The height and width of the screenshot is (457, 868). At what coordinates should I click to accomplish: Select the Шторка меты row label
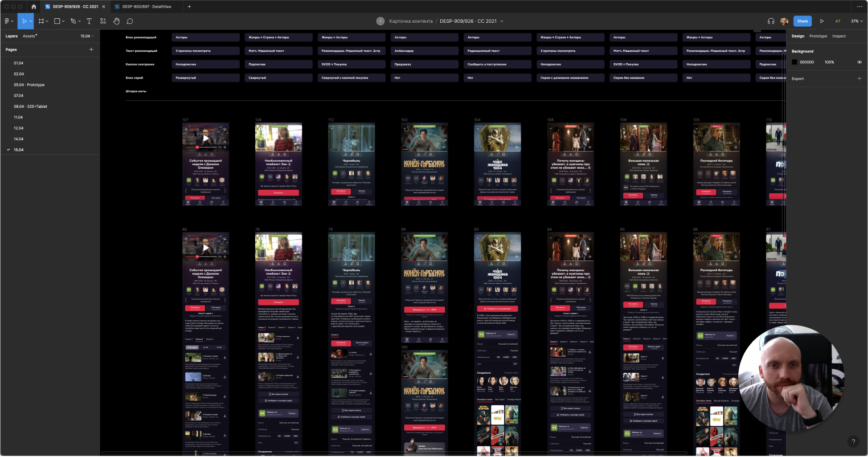(136, 91)
